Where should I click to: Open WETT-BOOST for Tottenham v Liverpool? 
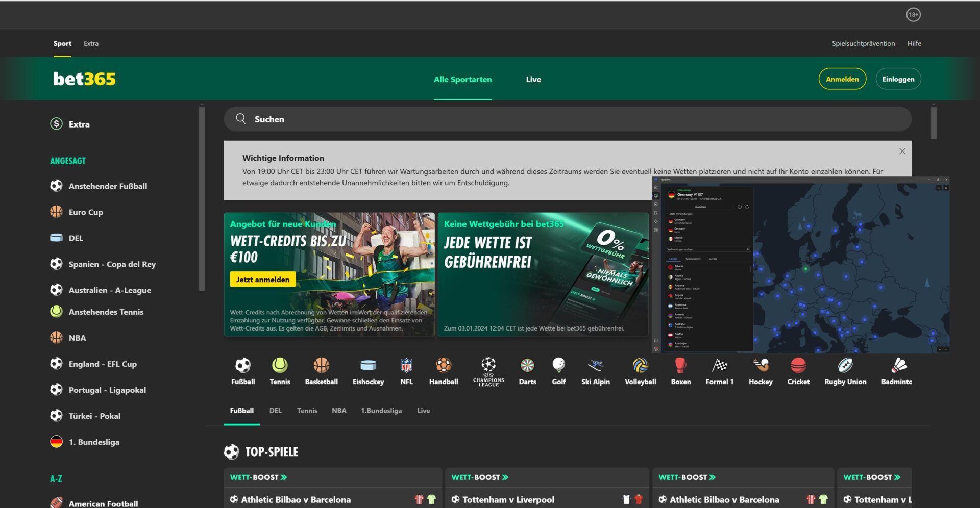click(480, 477)
